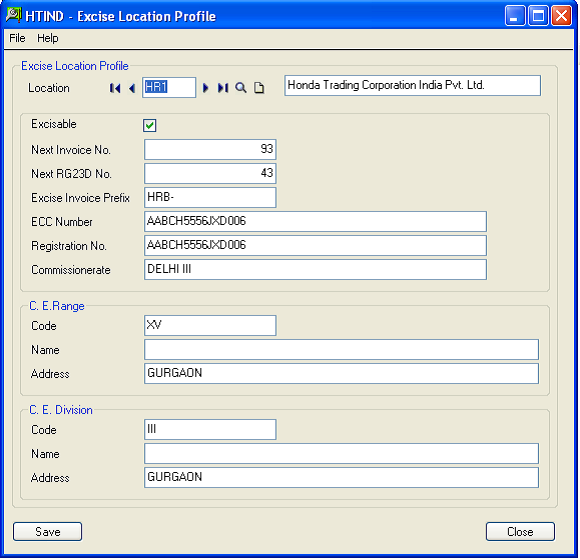
Task: Click the HTIND application title icon
Action: click(14, 16)
